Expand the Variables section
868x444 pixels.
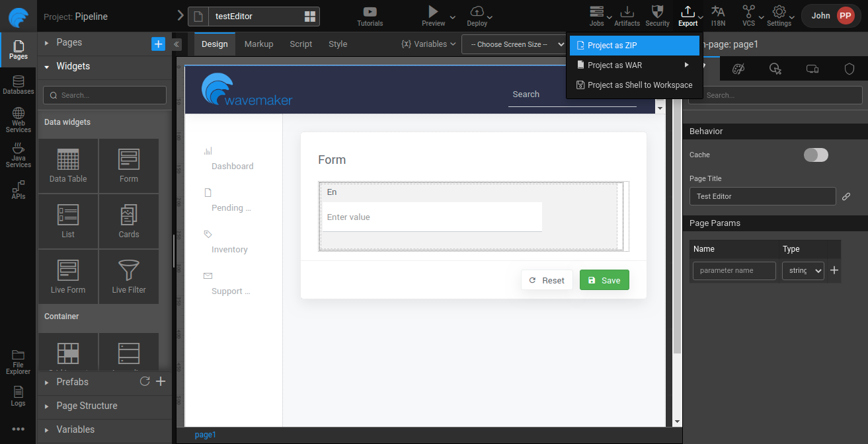75,429
